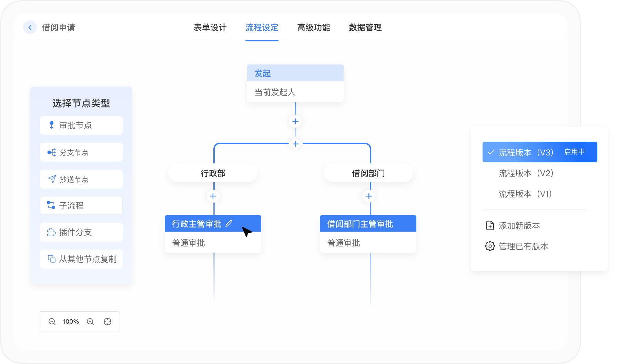Open the 流程设定 tab
This screenshot has height=364, width=618.
pyautogui.click(x=262, y=27)
